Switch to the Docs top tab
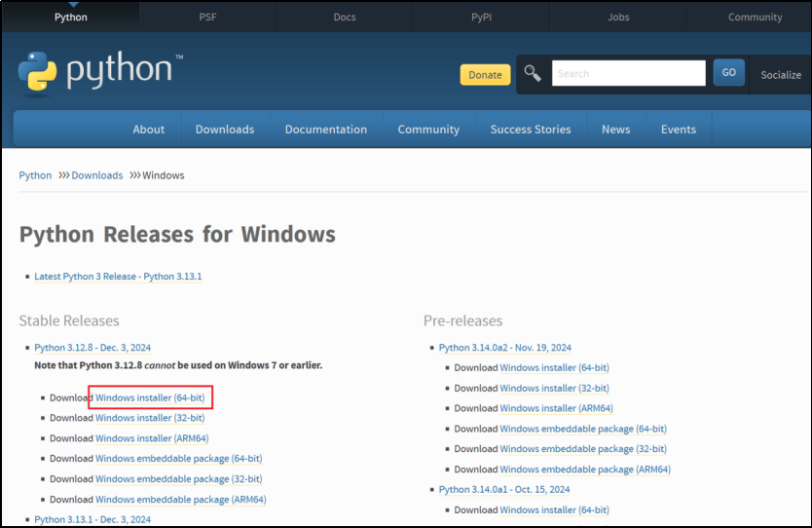 click(x=345, y=18)
